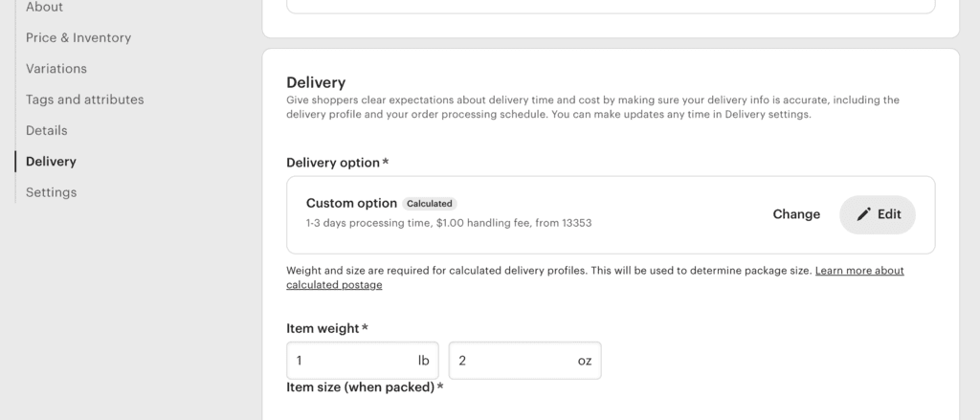The image size is (980, 420).
Task: Click the pencil icon on Edit button
Action: tap(863, 214)
